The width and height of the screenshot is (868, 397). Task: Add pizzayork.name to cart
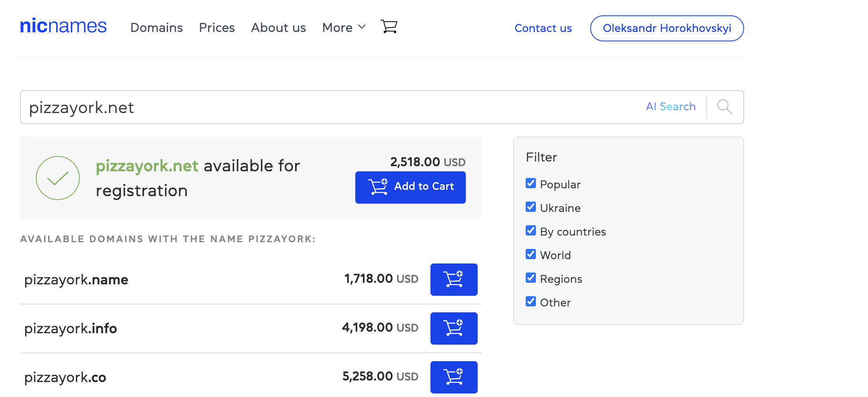[454, 279]
